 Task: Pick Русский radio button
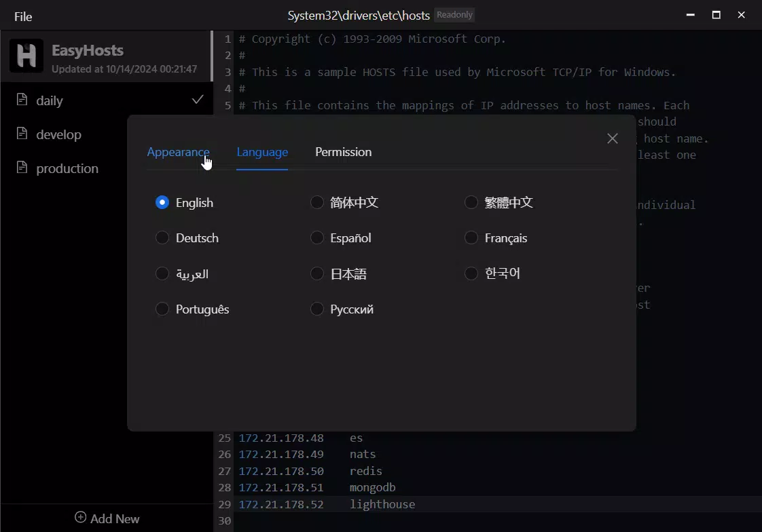coord(317,309)
